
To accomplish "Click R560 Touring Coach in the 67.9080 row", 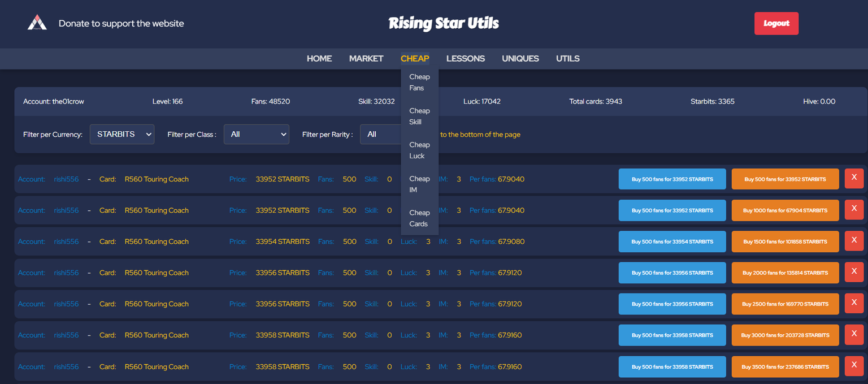I will (x=157, y=241).
